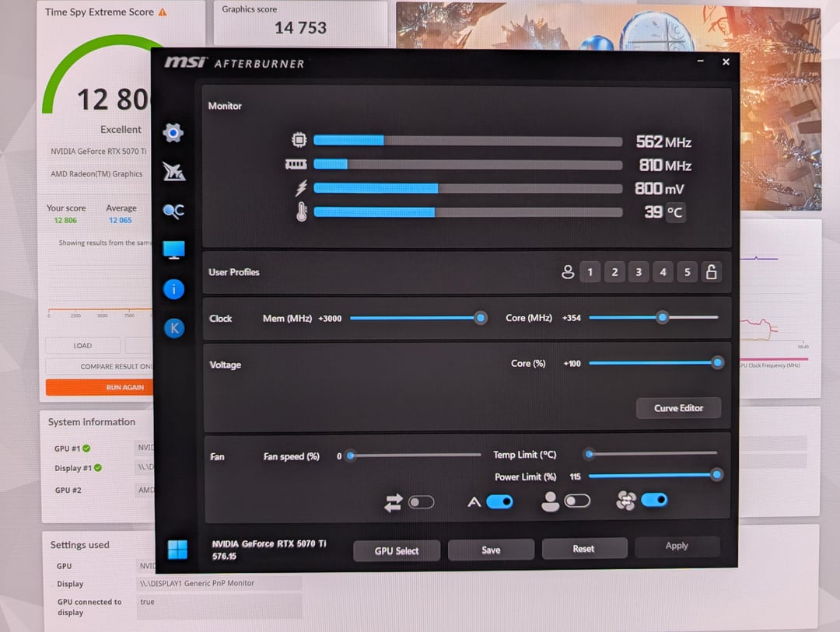840x632 pixels.
Task: Click the auto fan 'A' icon
Action: [474, 502]
